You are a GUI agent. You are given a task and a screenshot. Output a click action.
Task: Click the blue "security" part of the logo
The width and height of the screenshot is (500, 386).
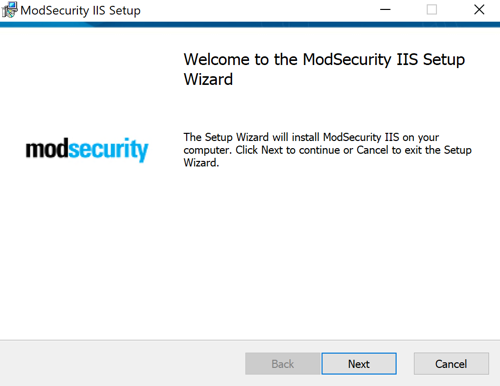109,150
